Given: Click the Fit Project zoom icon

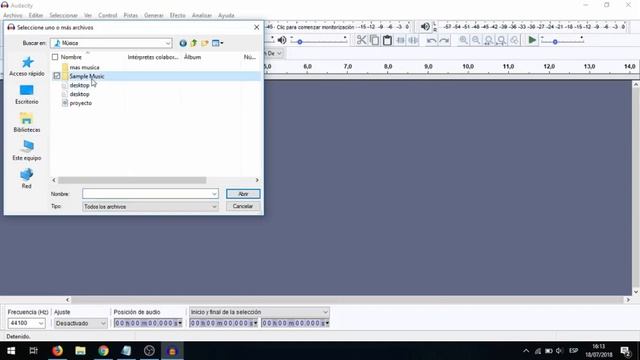Looking at the screenshot, I should (x=502, y=40).
